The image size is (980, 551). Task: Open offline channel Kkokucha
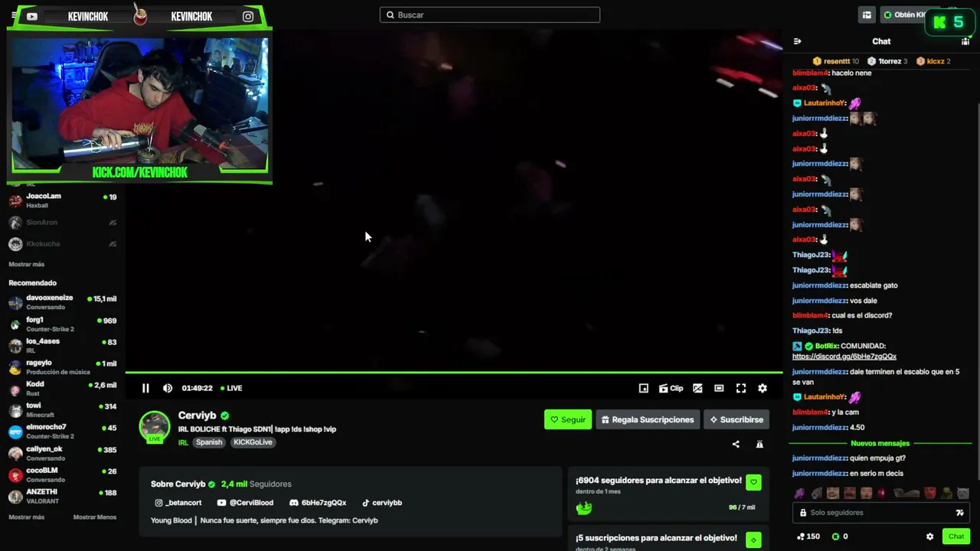(63, 244)
